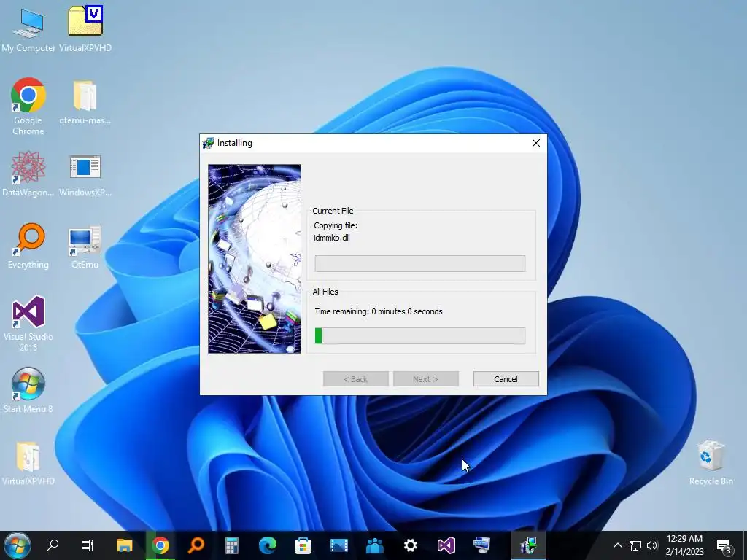Open the WindowsXP... desktop file
Image resolution: width=747 pixels, height=560 pixels.
tap(85, 175)
